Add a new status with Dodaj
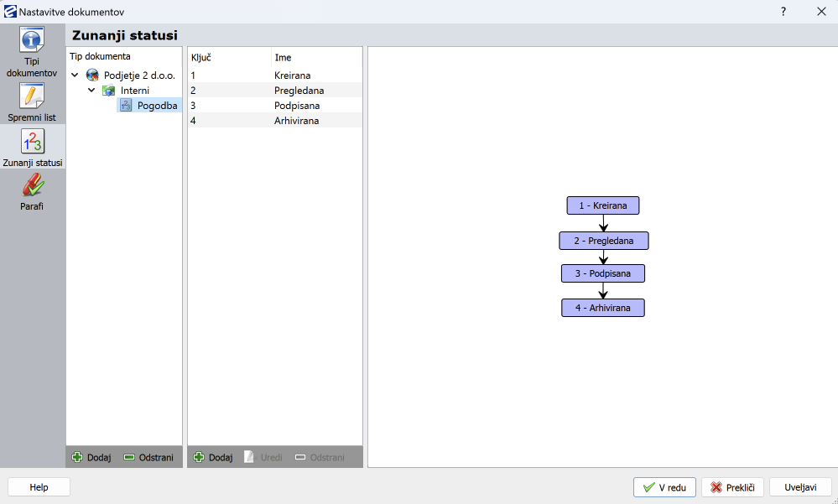 213,458
